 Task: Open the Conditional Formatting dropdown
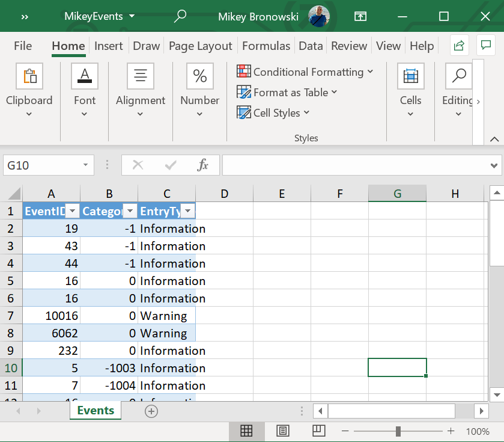pyautogui.click(x=305, y=72)
